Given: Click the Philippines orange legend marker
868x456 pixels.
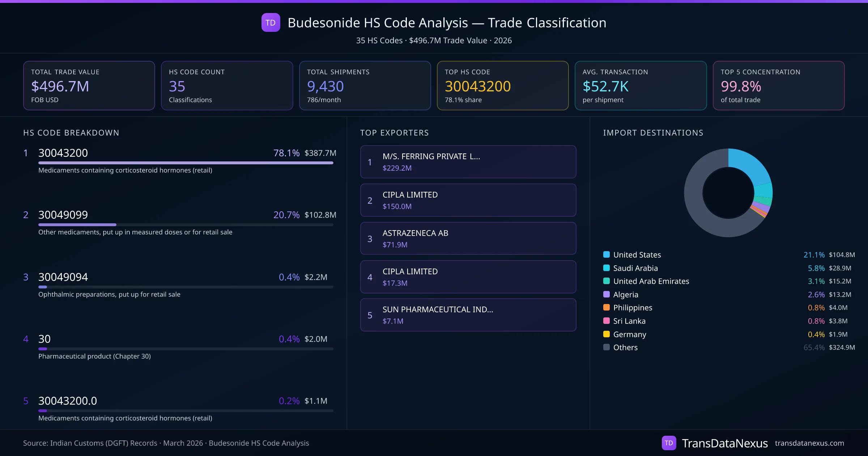Looking at the screenshot, I should [x=607, y=307].
